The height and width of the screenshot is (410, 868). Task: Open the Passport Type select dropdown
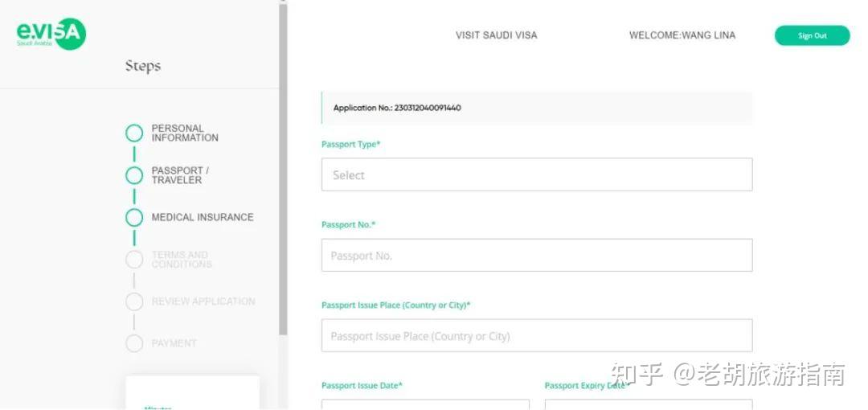pos(536,174)
